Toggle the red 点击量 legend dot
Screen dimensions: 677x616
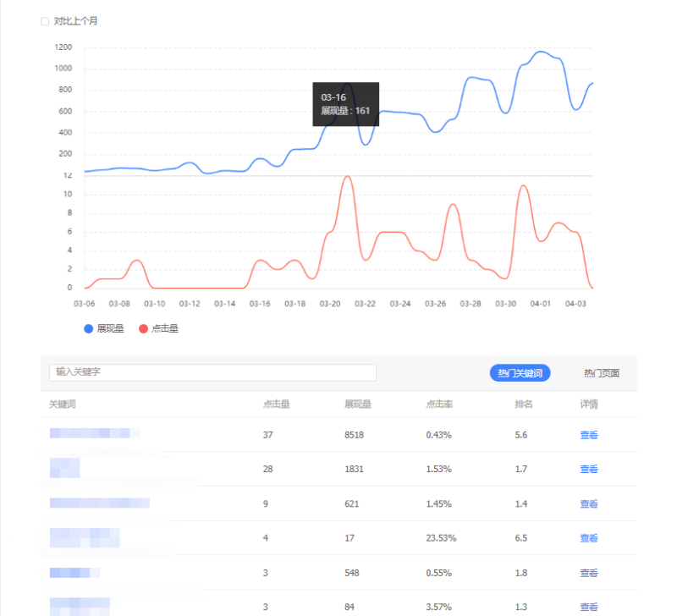tap(143, 328)
